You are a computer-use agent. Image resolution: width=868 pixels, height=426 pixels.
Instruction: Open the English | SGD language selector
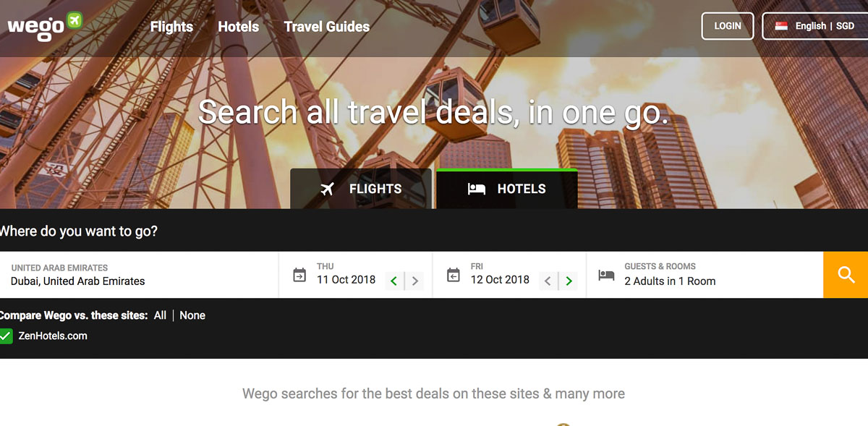coord(815,26)
